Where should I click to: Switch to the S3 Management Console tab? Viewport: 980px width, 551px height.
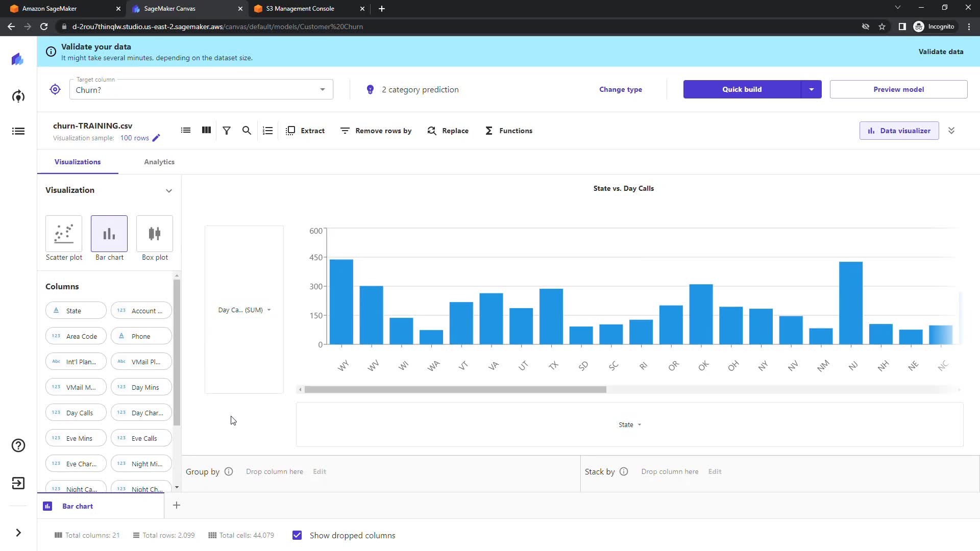300,9
